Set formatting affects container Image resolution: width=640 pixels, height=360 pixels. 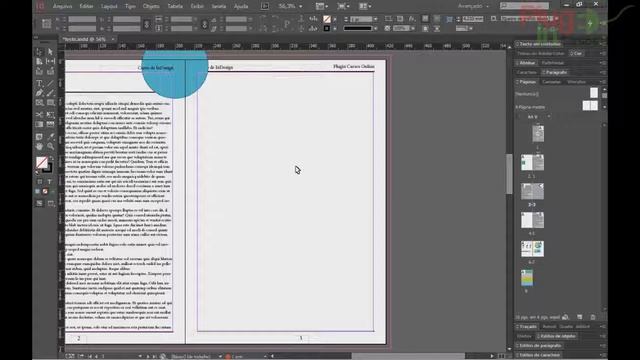point(40,182)
